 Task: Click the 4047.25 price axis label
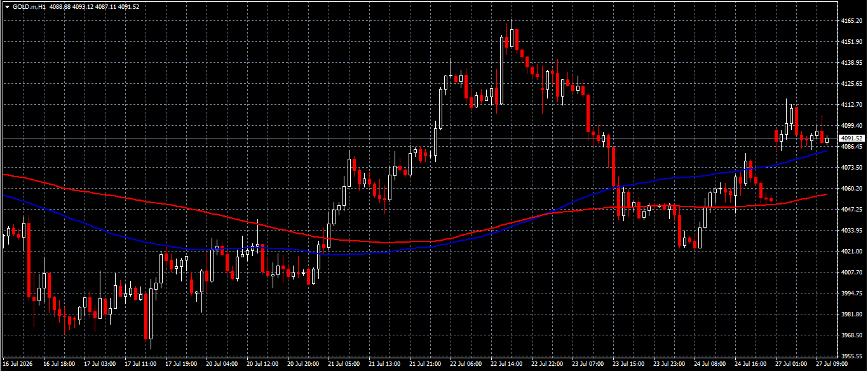[x=850, y=210]
